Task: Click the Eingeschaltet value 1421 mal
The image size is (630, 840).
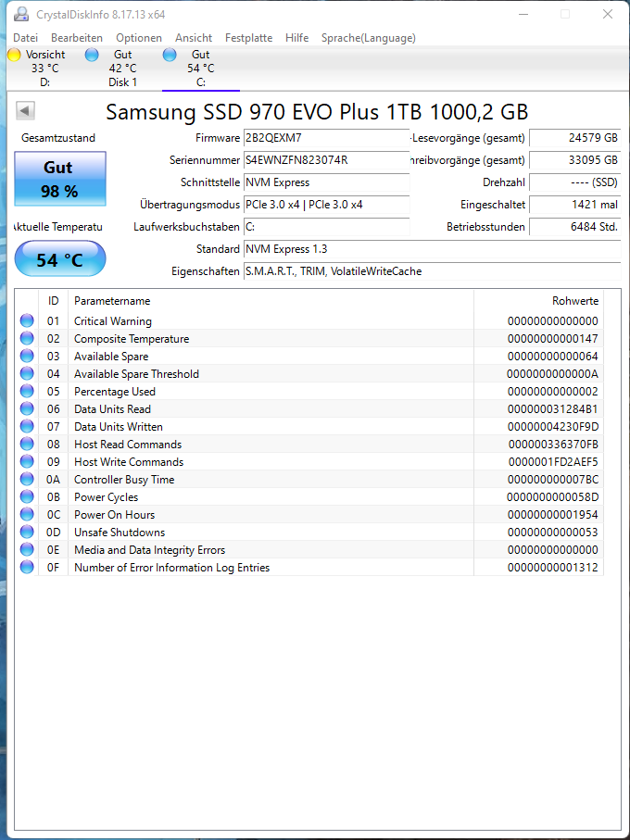Action: (x=575, y=204)
